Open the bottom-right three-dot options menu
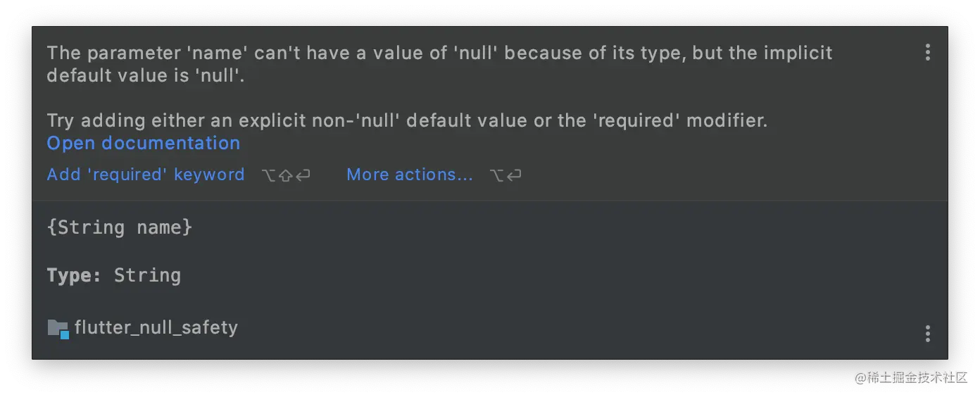 [x=927, y=334]
